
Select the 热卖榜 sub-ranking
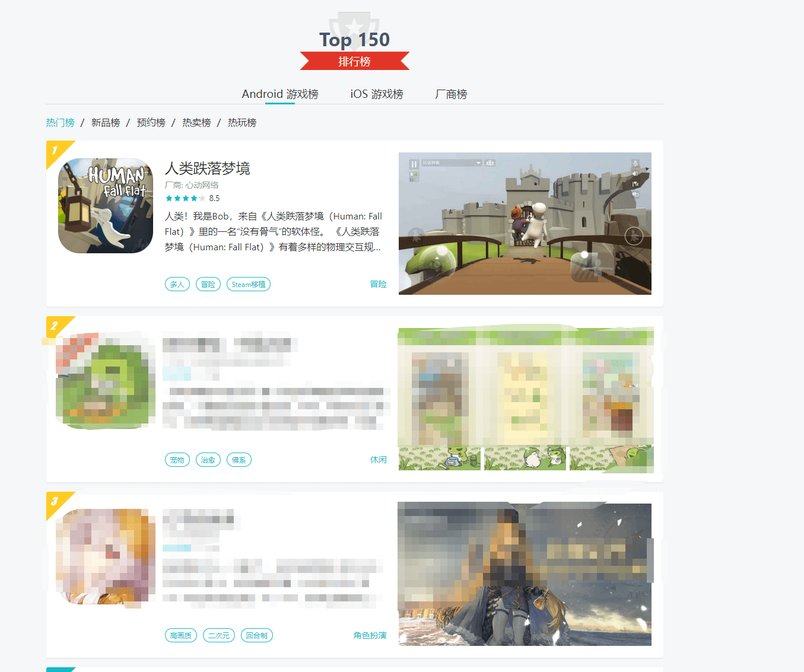[196, 123]
